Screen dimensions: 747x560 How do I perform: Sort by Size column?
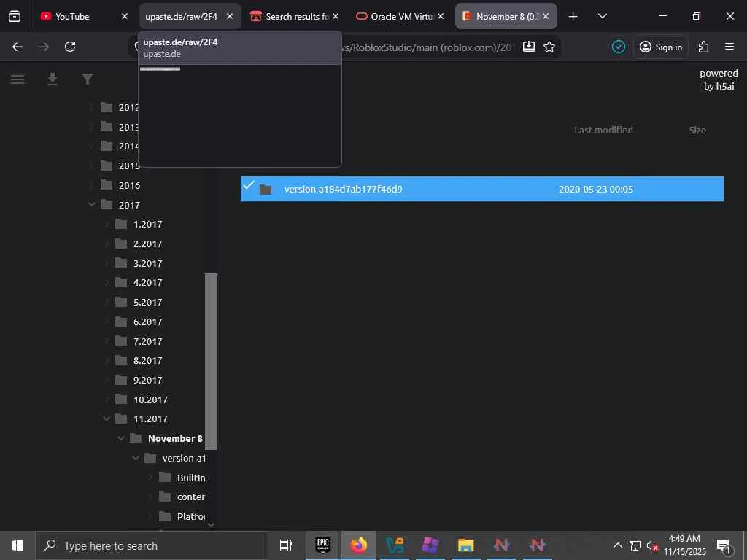point(697,130)
